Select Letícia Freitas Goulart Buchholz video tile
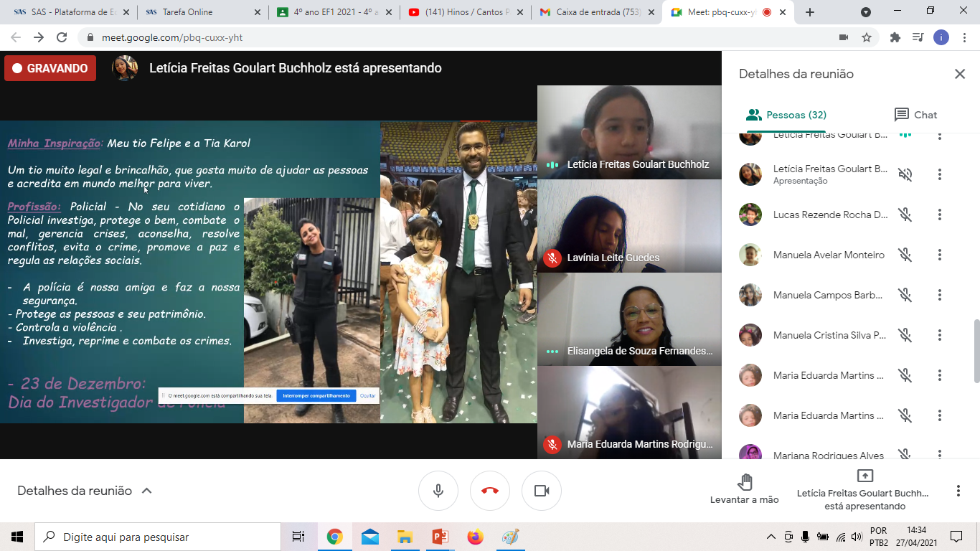The image size is (980, 551). (629, 132)
